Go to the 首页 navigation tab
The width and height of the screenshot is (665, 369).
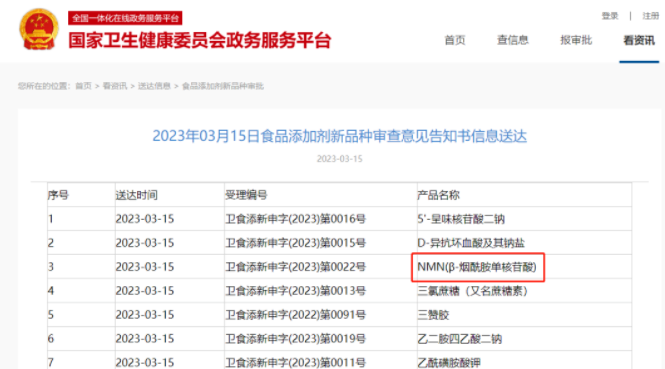click(x=455, y=40)
